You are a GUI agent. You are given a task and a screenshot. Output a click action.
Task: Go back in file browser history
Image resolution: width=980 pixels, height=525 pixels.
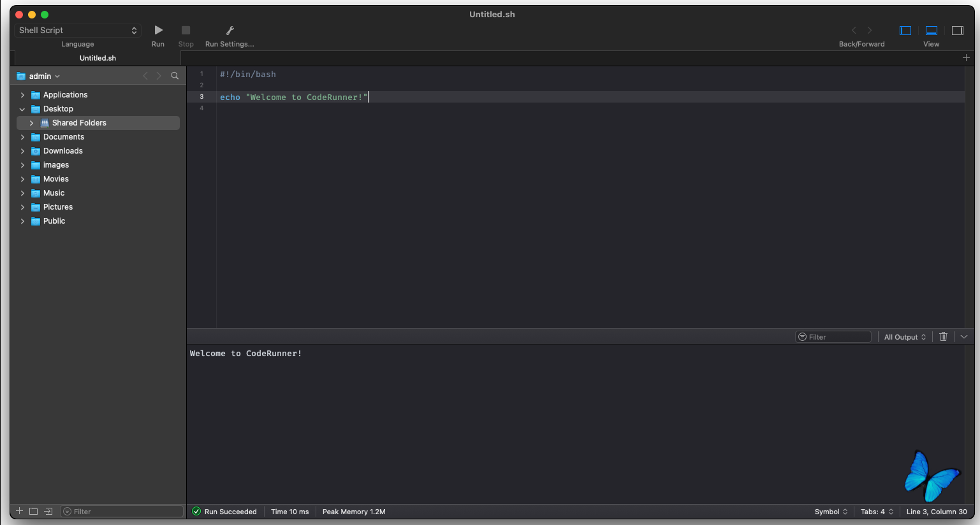coord(145,76)
